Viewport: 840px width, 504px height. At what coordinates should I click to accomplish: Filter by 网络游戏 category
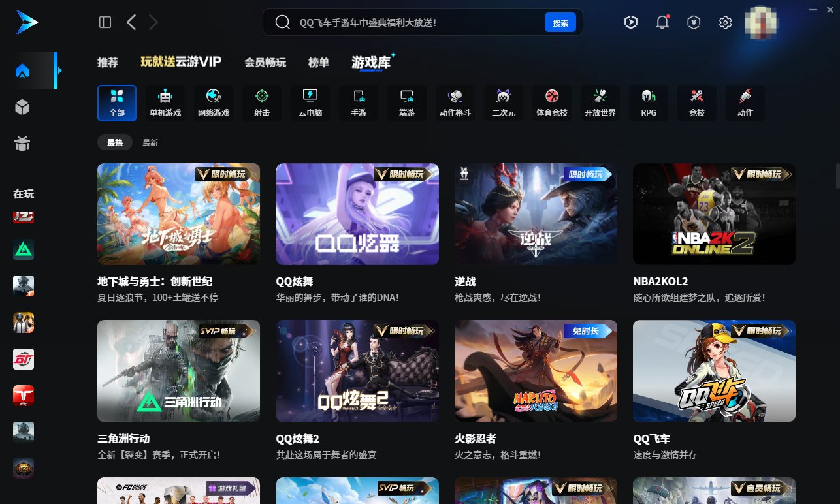click(x=214, y=103)
